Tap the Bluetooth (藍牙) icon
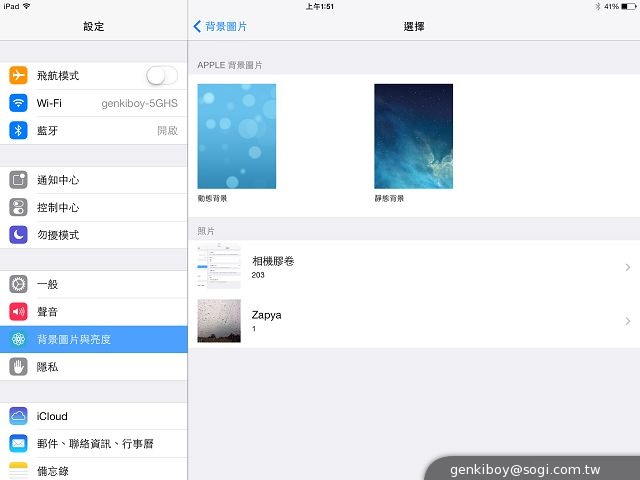 [18, 131]
